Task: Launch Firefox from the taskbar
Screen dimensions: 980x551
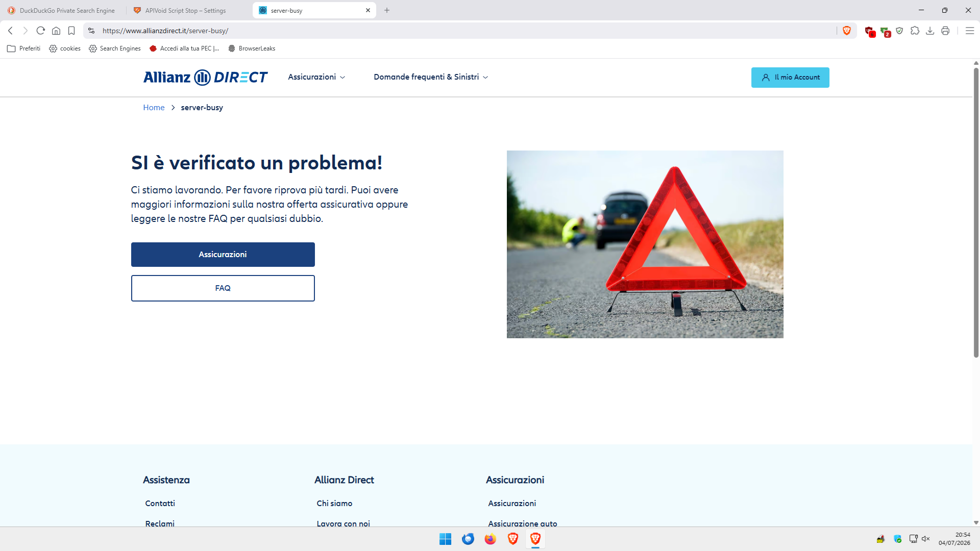Action: 491,539
